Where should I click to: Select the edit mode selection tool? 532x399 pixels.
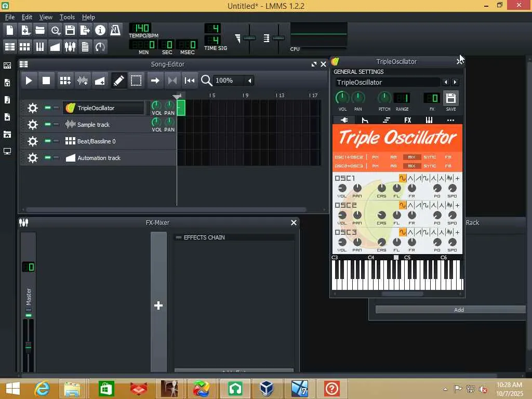point(136,81)
